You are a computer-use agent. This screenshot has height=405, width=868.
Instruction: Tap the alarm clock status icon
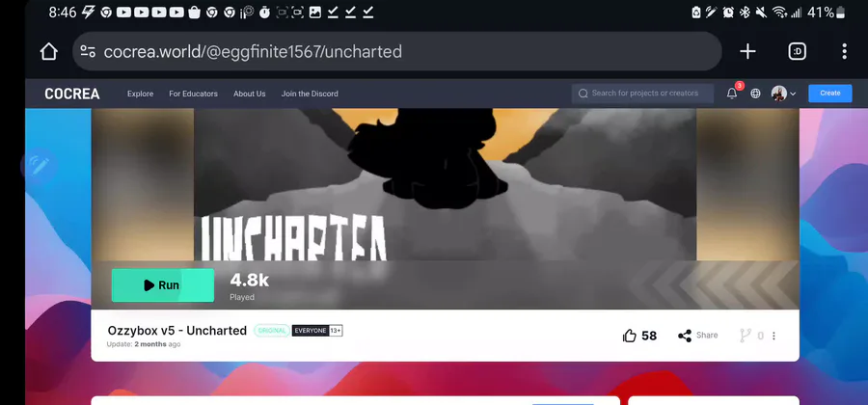[728, 13]
